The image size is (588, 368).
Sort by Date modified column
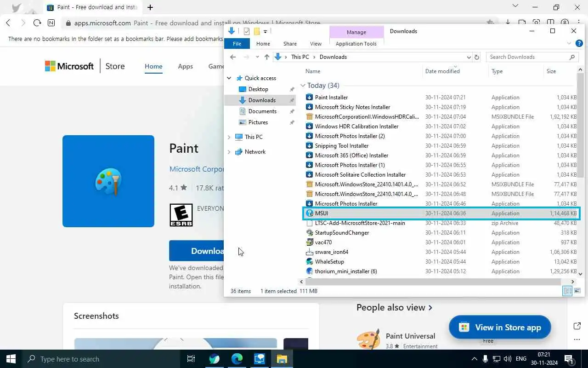(442, 71)
